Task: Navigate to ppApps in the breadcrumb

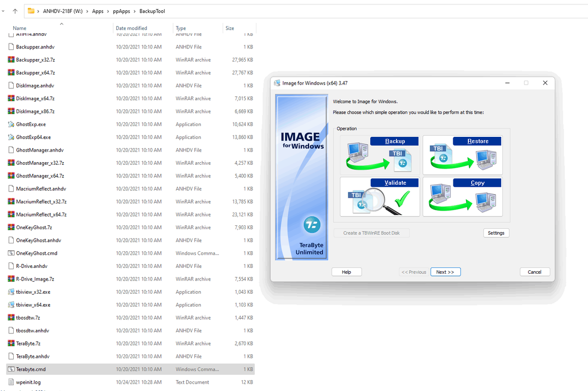Action: [122, 11]
